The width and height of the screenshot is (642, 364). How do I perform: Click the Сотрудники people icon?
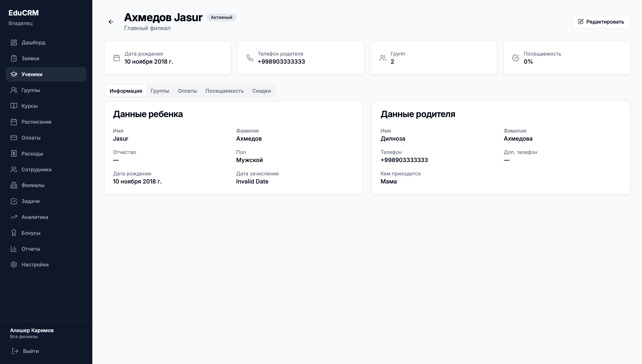(x=14, y=169)
